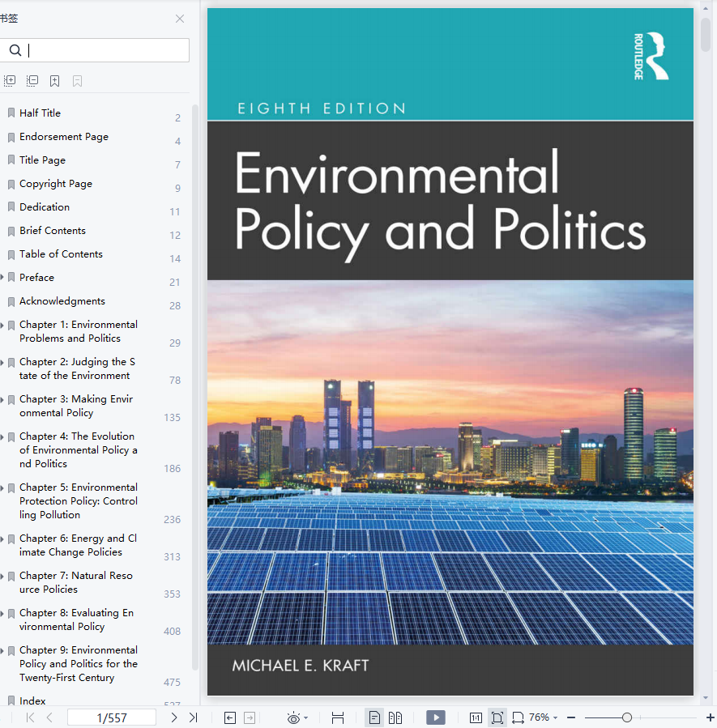
Task: Expand Chapter 4 bookmark arrow
Action: (2, 437)
